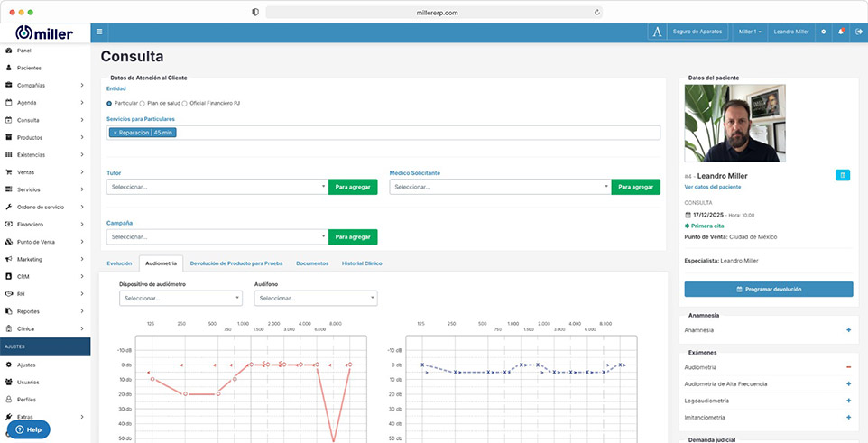The width and height of the screenshot is (868, 443).
Task: Expand the Miller 1 header dropdown
Action: (x=750, y=32)
